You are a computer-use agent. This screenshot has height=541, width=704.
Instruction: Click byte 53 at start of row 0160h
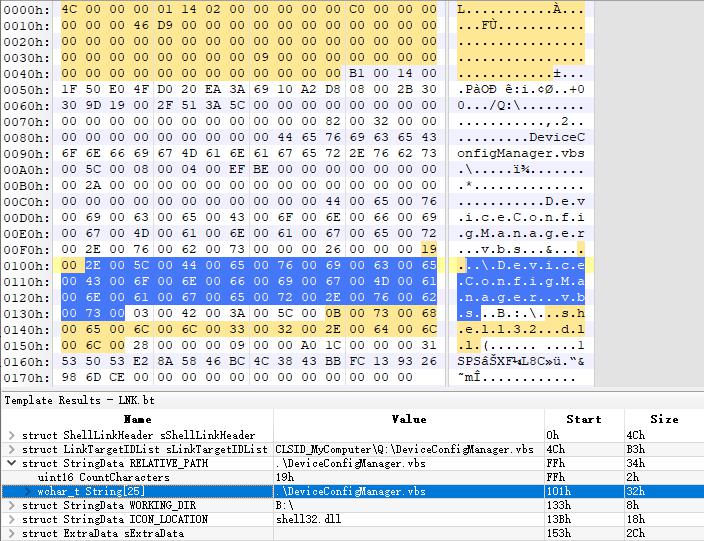click(x=69, y=361)
